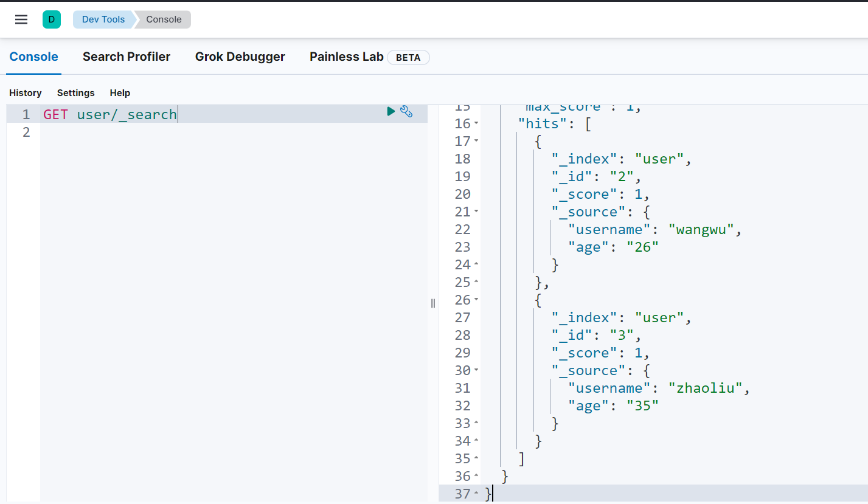Open the Grok Debugger tab
Viewport: 868px width, 504px height.
pyautogui.click(x=240, y=57)
